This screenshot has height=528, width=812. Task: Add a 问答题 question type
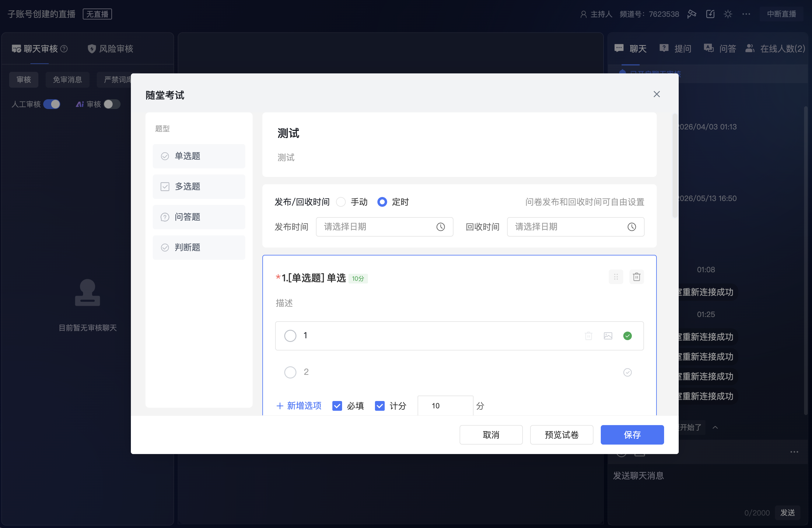(x=199, y=217)
